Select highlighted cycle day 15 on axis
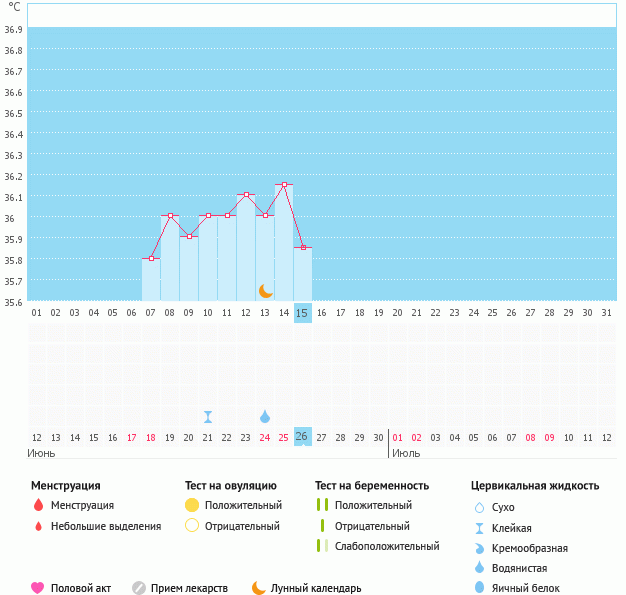Viewport: 626px width, 595px height. (x=303, y=313)
